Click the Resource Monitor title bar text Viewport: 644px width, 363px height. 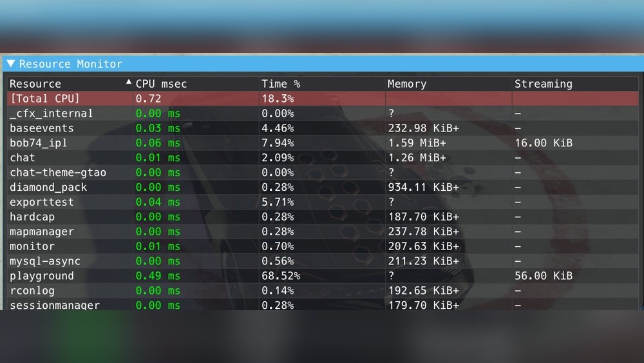click(71, 64)
